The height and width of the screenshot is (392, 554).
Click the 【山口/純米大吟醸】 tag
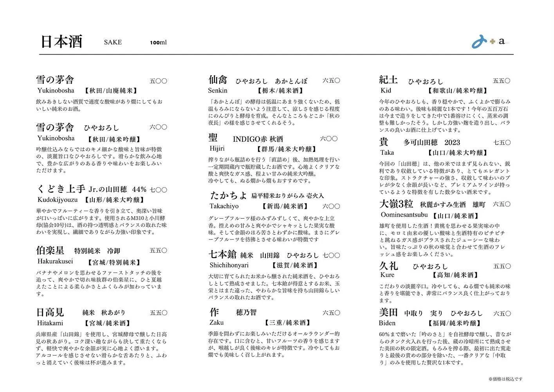click(458, 153)
